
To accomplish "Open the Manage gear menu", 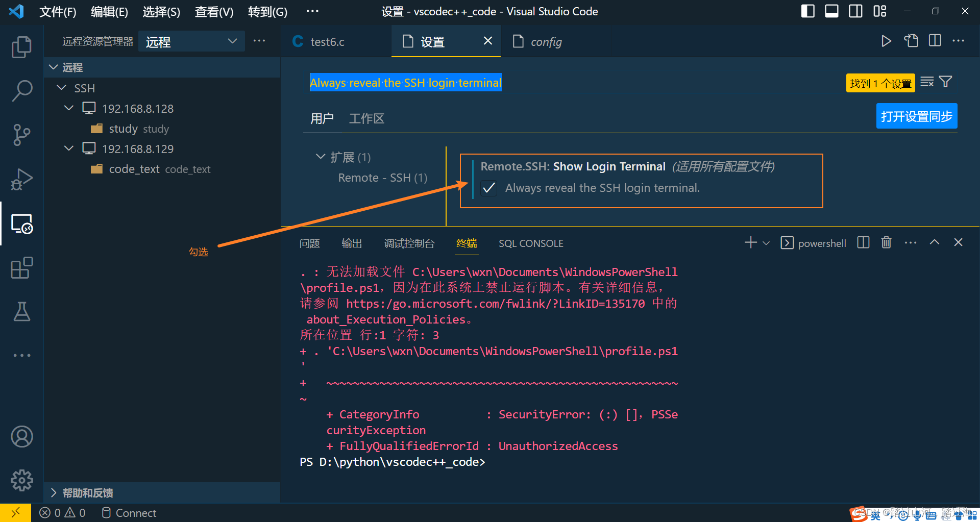I will [x=21, y=481].
